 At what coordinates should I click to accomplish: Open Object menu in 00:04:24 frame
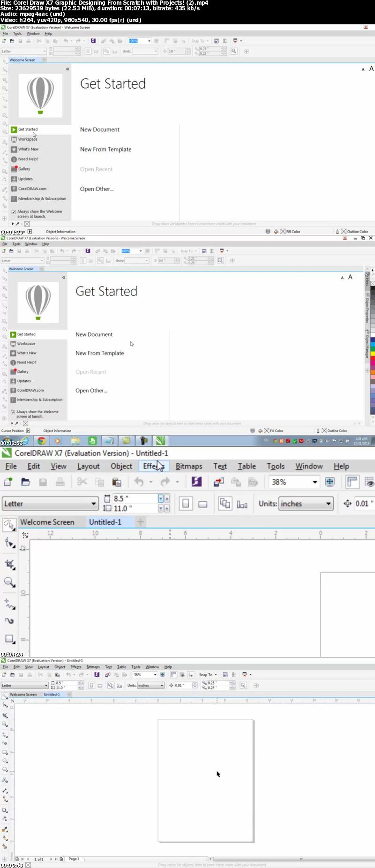coord(121,466)
